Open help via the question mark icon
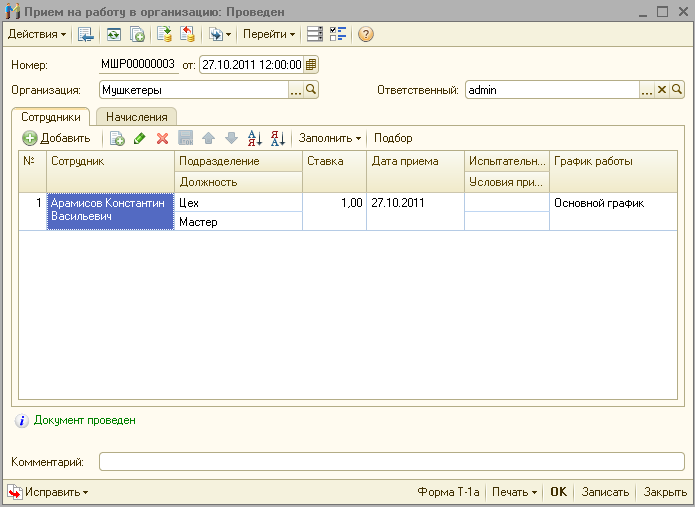This screenshot has height=507, width=695. (366, 34)
